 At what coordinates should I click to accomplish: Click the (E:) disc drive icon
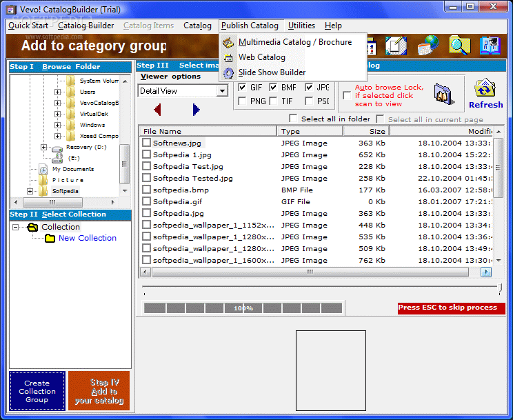click(x=57, y=158)
